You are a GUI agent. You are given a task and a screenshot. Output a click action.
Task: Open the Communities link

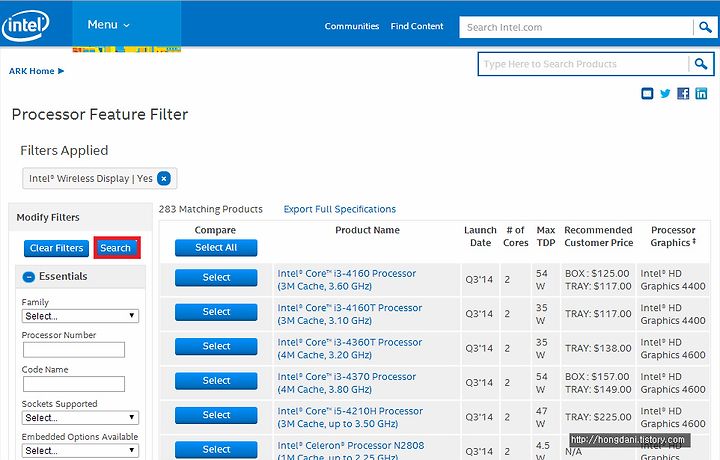click(x=352, y=26)
